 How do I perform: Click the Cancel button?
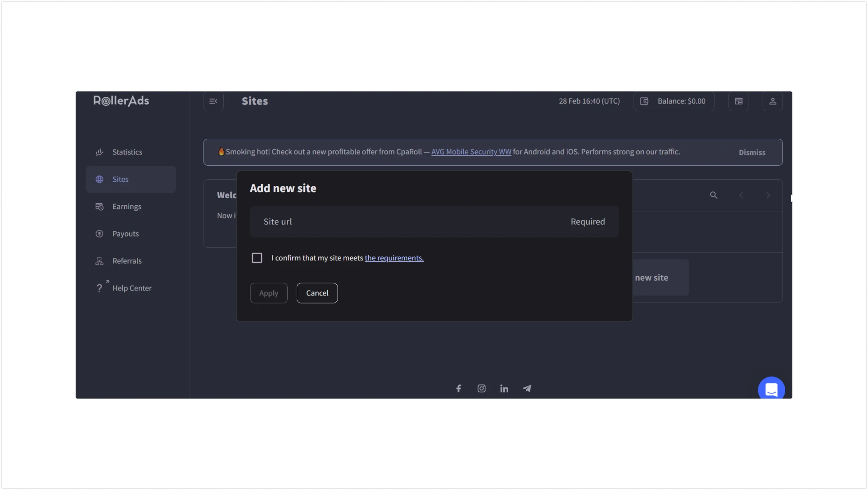(x=317, y=293)
